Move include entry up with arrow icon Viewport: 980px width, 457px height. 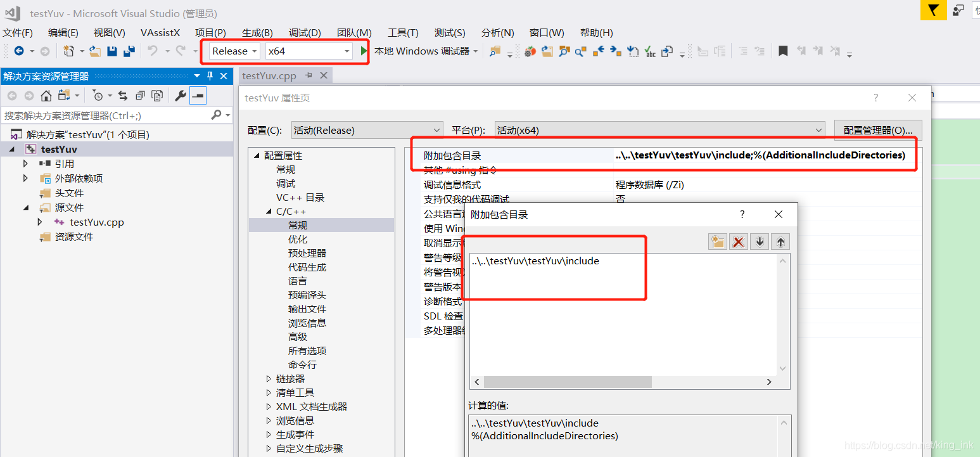tap(780, 241)
